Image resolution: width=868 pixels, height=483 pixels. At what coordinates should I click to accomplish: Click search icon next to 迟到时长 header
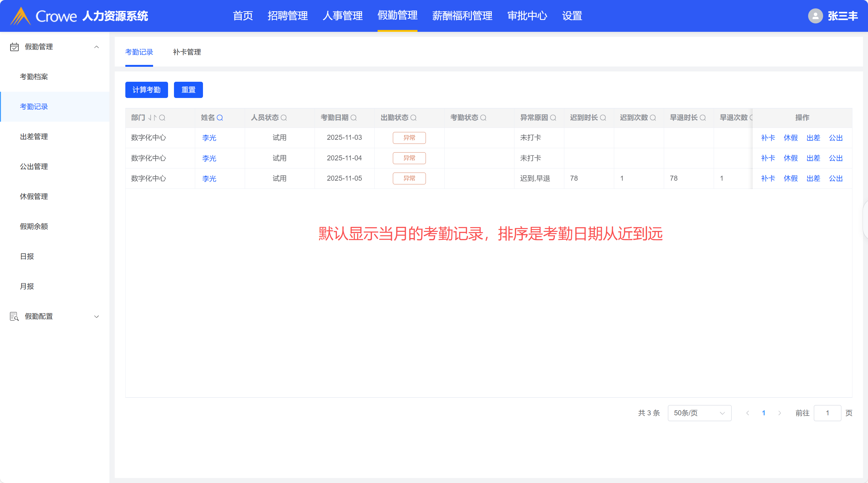click(x=603, y=118)
